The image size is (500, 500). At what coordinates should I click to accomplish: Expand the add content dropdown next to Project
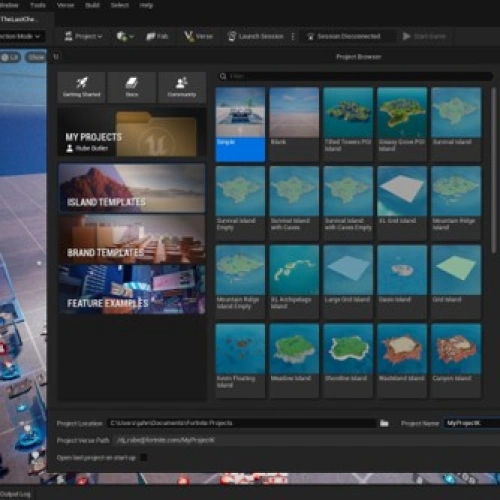click(125, 36)
